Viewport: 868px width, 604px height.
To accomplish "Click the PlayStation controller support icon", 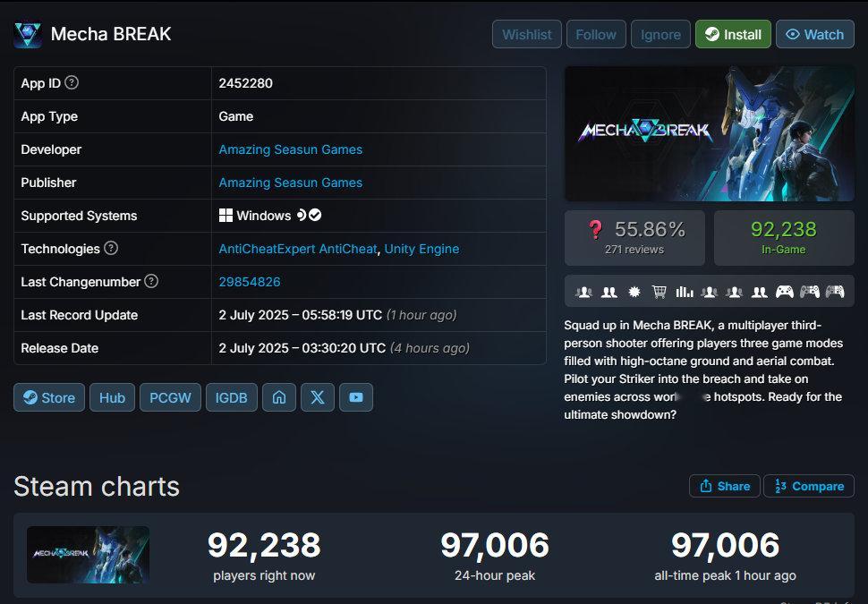I will tap(809, 292).
